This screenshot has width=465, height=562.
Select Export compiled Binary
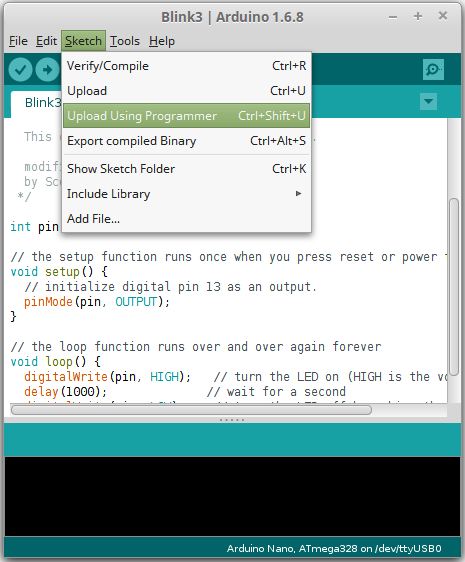[x=186, y=141]
